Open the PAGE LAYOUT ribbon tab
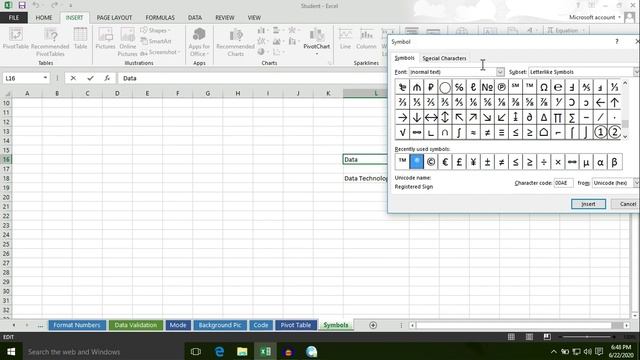Viewport: 640px width, 360px height. pyautogui.click(x=114, y=18)
